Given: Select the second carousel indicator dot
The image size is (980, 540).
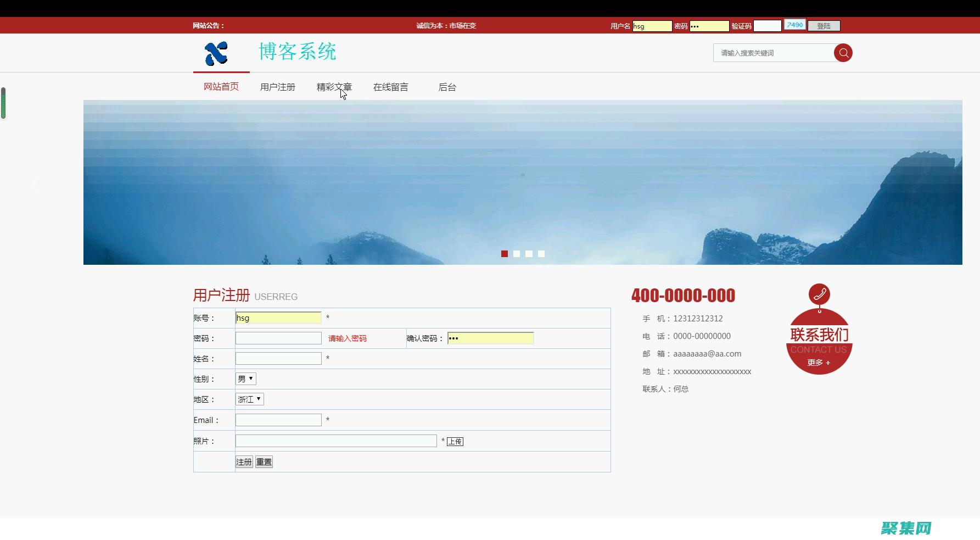Looking at the screenshot, I should click(516, 254).
